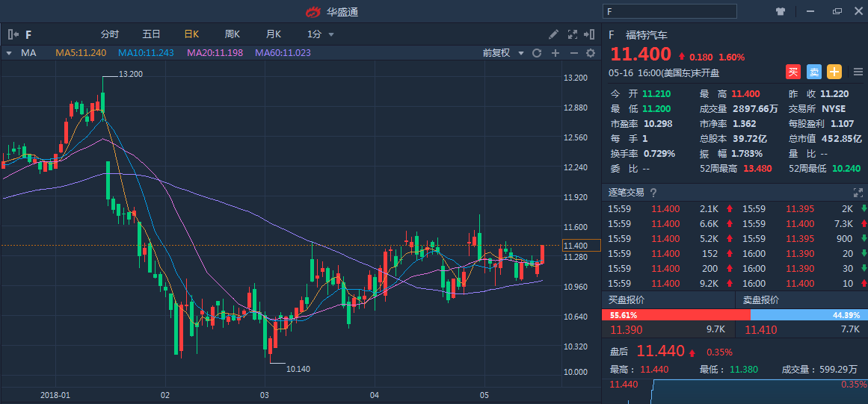Click the stock symbol search field
Image resolution: width=868 pixels, height=404 pixels.
click(670, 11)
